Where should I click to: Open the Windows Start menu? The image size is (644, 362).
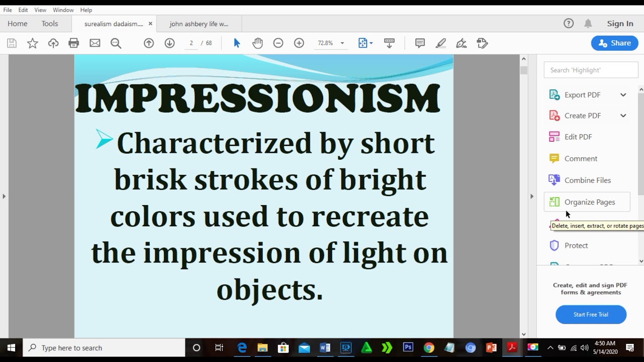click(x=11, y=347)
